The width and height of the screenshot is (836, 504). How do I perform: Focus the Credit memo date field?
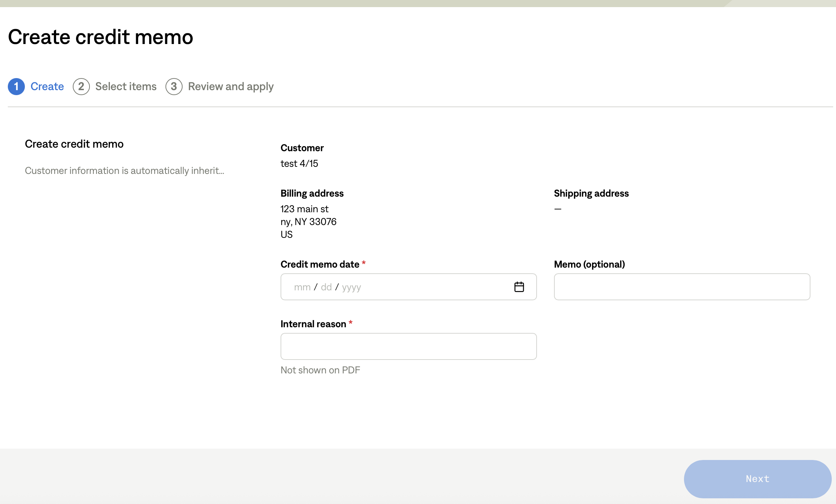(x=426, y=287)
